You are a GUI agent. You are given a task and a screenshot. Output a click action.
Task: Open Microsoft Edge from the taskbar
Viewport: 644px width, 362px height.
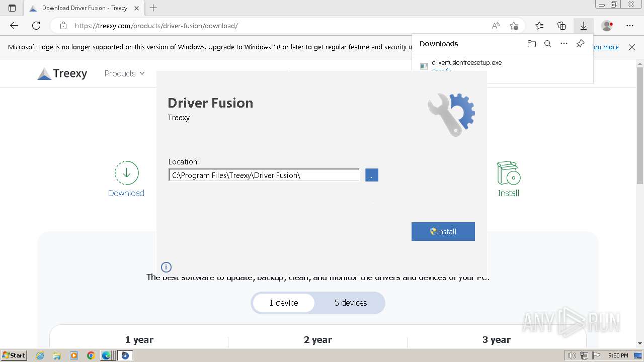[x=107, y=355]
